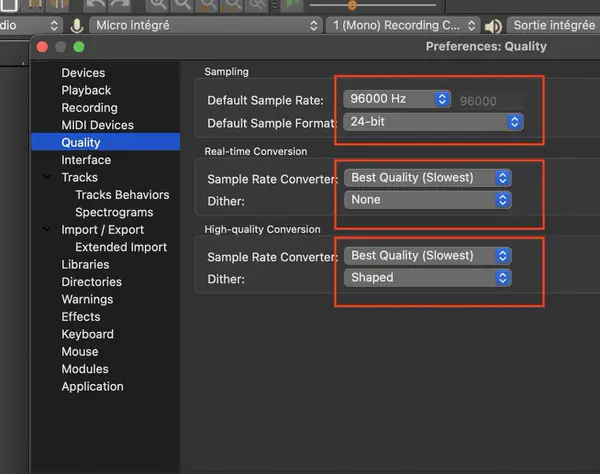Click the green zoom window button
The width and height of the screenshot is (600, 474).
pos(79,47)
